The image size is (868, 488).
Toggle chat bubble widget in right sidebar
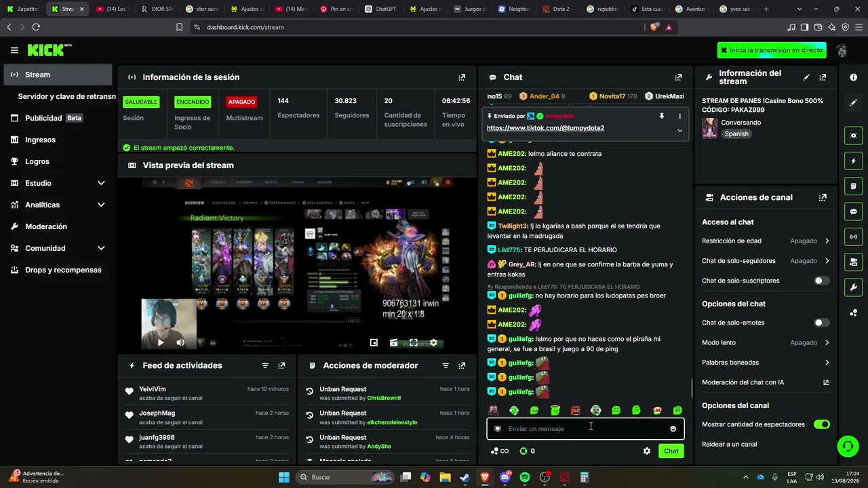[853, 211]
